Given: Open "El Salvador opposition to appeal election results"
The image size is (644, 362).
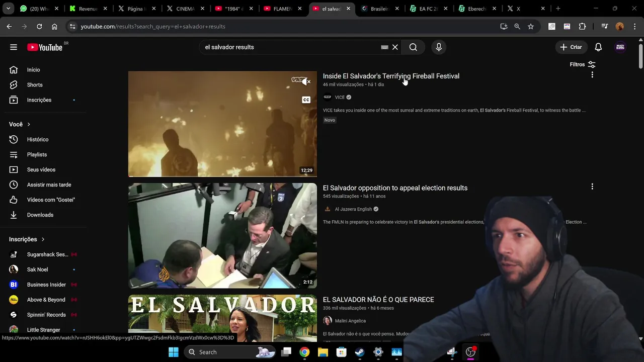Looking at the screenshot, I should (395, 188).
